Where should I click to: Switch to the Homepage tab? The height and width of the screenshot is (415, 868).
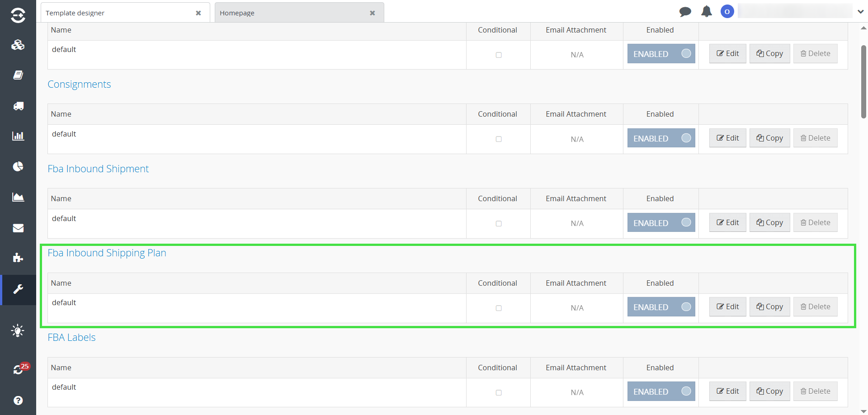pos(294,13)
